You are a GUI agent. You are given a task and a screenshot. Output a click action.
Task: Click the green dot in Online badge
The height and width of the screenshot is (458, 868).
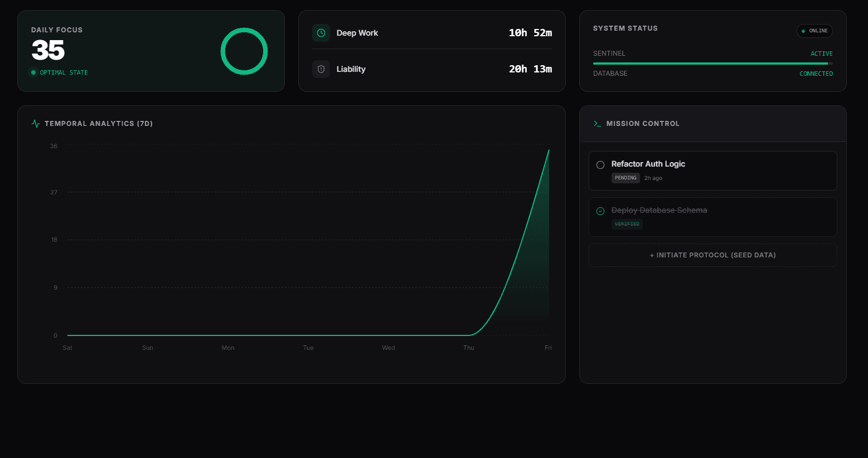pos(803,31)
